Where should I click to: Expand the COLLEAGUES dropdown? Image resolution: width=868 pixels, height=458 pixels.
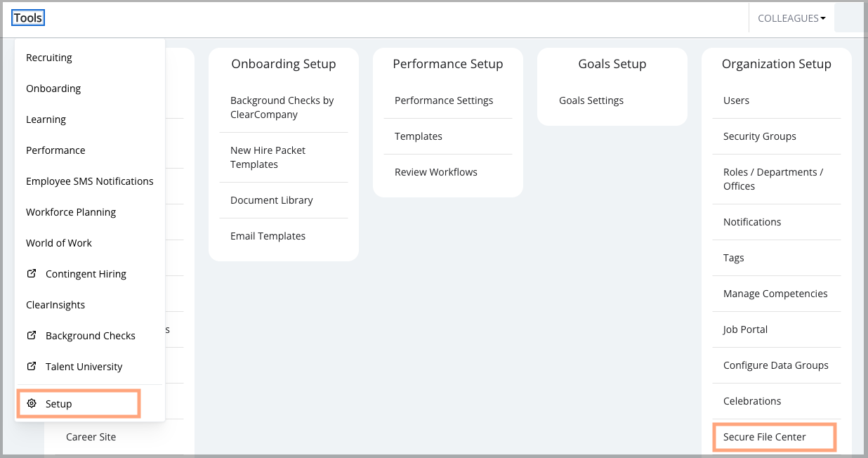pyautogui.click(x=791, y=18)
